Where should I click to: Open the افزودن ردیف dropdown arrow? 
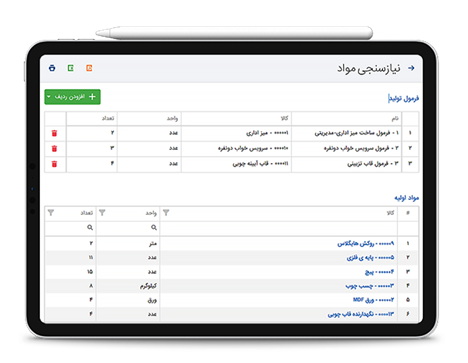pyautogui.click(x=49, y=97)
